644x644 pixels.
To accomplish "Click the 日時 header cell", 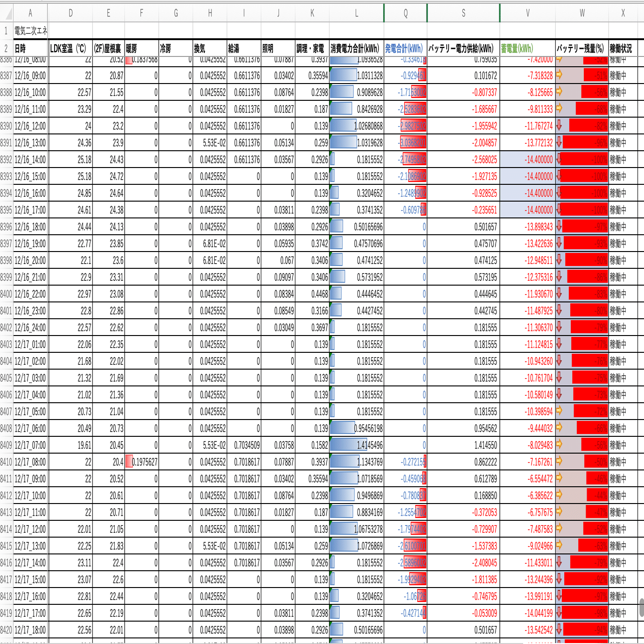I will pyautogui.click(x=31, y=49).
